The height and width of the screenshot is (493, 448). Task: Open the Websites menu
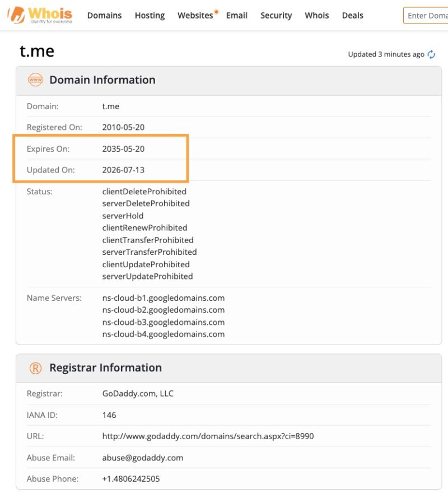click(195, 16)
